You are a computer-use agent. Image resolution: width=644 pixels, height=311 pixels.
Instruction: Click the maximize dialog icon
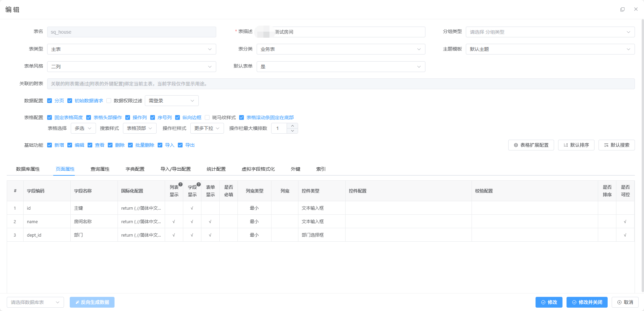tap(622, 9)
